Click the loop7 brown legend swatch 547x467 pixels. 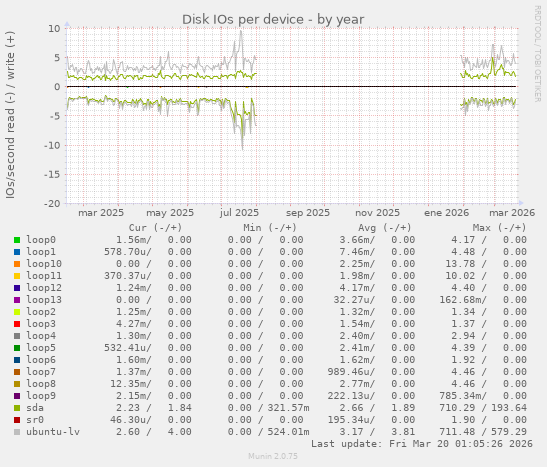pyautogui.click(x=17, y=372)
